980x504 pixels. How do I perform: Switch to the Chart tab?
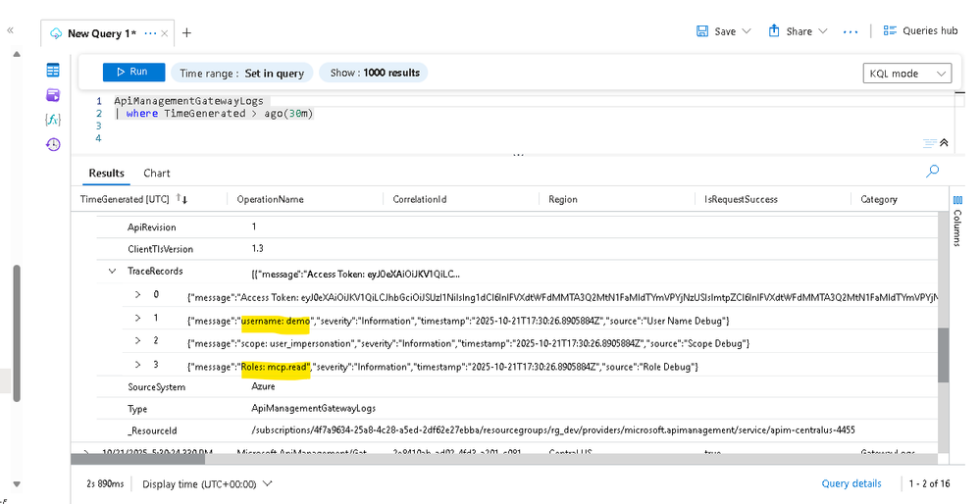pyautogui.click(x=157, y=173)
